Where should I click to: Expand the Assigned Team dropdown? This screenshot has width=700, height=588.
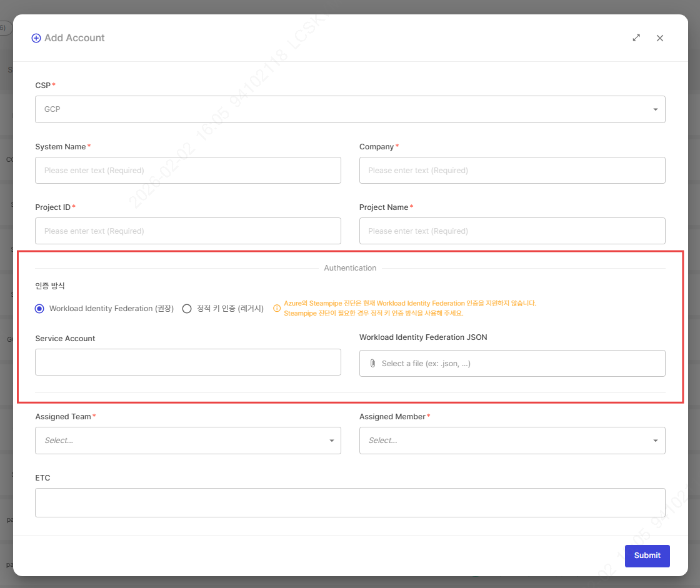pyautogui.click(x=187, y=441)
